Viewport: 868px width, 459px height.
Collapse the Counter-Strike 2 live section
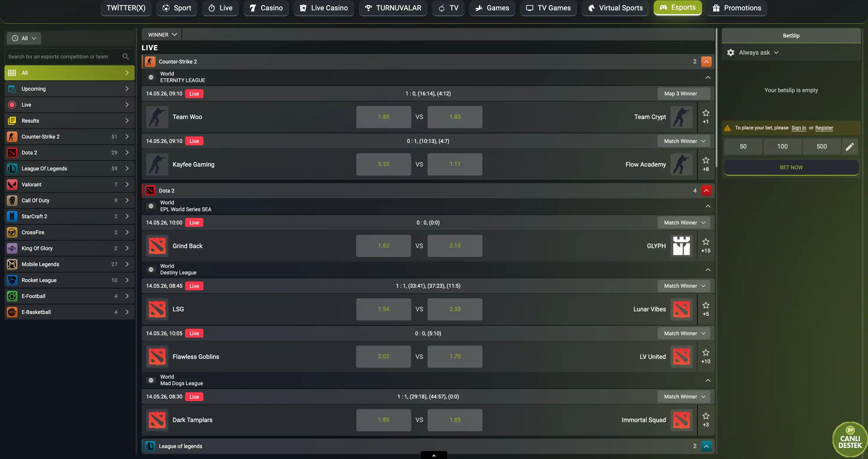[706, 62]
